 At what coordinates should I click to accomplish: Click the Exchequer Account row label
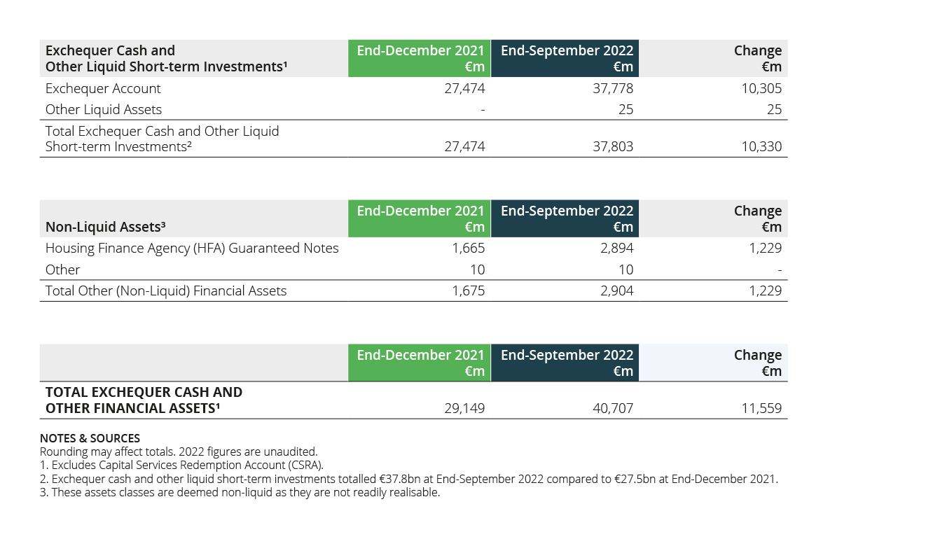pos(103,88)
